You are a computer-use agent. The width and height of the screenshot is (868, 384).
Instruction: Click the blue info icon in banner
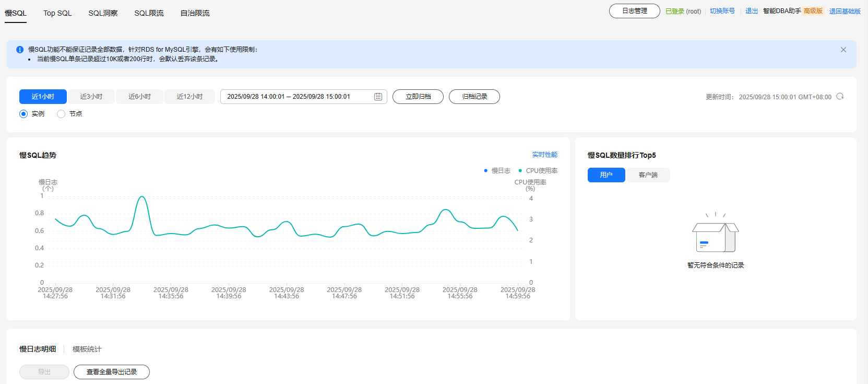click(x=20, y=50)
